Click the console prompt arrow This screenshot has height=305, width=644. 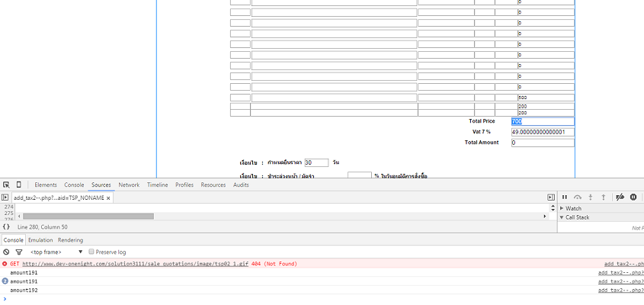tap(5, 299)
